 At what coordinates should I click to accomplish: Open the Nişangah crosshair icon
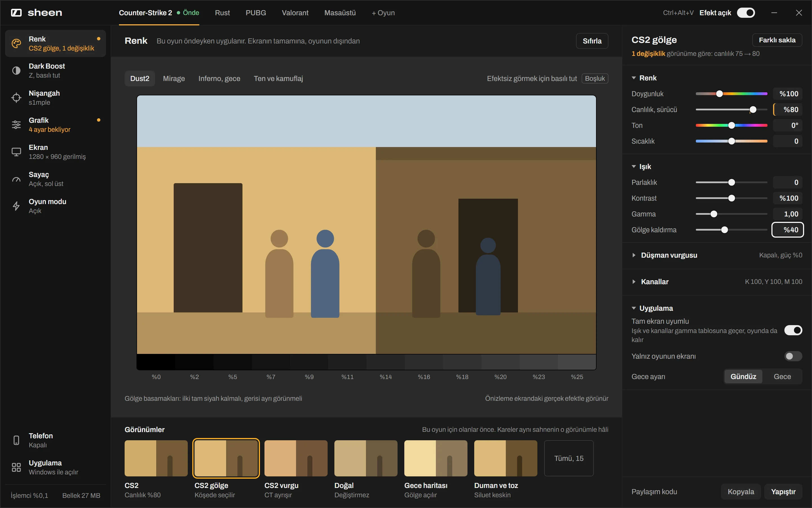click(16, 98)
